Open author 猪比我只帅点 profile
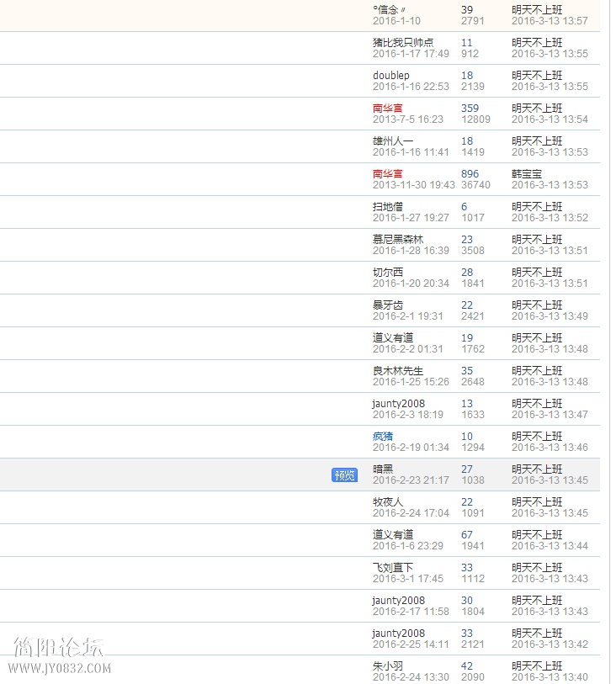Viewport: 616px width, 684px height. (x=403, y=42)
